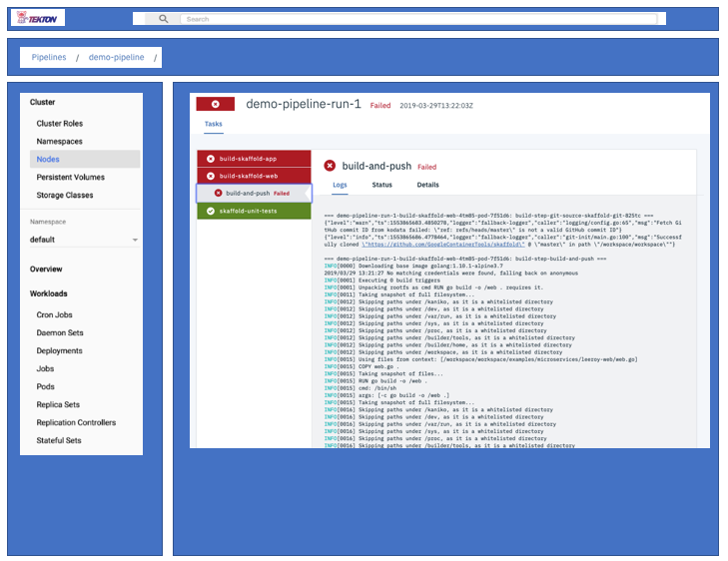Click the Failed label in build-and-push header
728x561 pixels.
tap(426, 167)
